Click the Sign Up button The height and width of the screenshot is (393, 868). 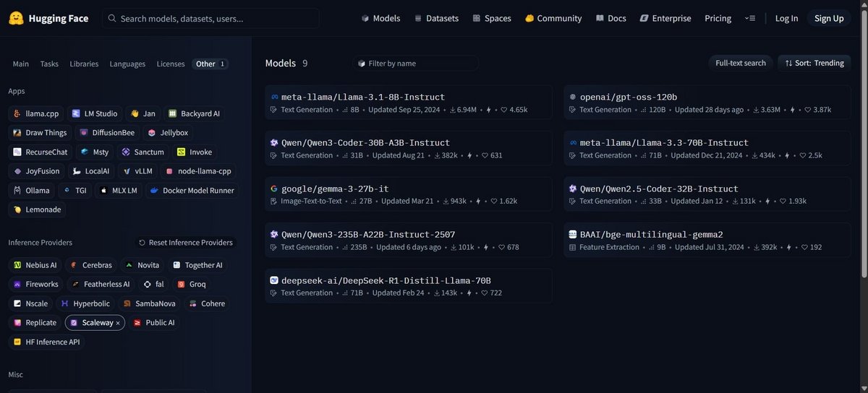829,18
